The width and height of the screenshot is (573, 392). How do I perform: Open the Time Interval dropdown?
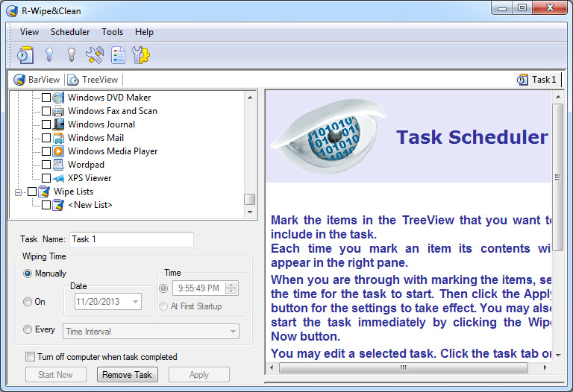point(233,332)
